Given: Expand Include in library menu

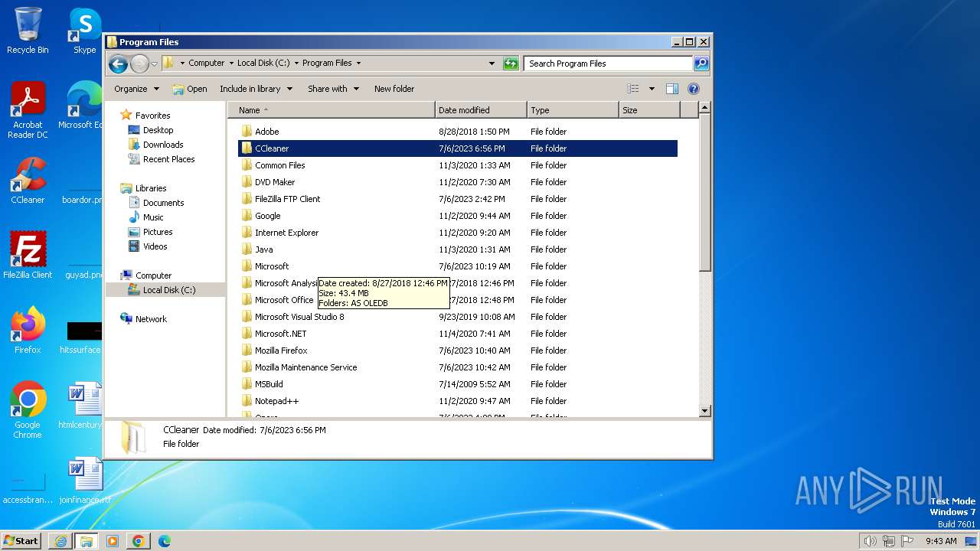Looking at the screenshot, I should tap(256, 89).
